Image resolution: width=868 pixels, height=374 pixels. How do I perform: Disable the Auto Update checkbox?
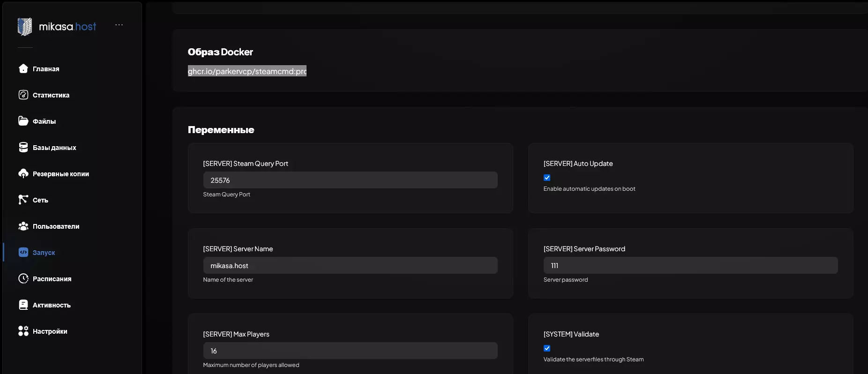(547, 178)
